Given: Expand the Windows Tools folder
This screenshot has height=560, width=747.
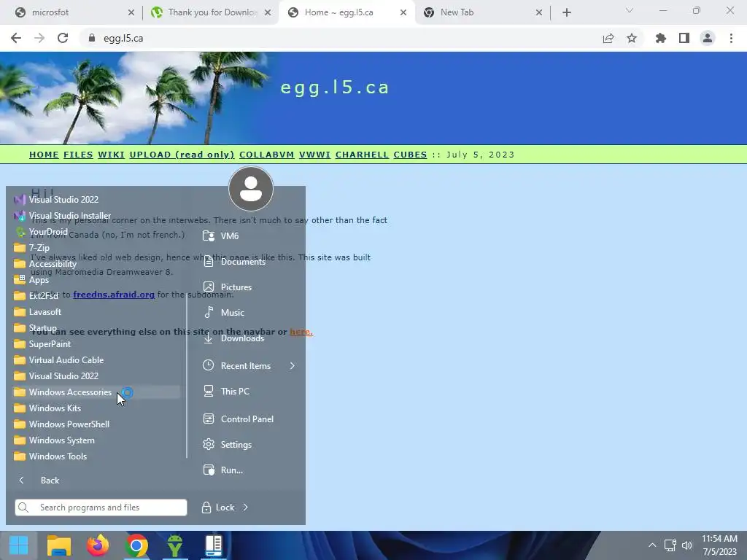Looking at the screenshot, I should pos(96,456).
